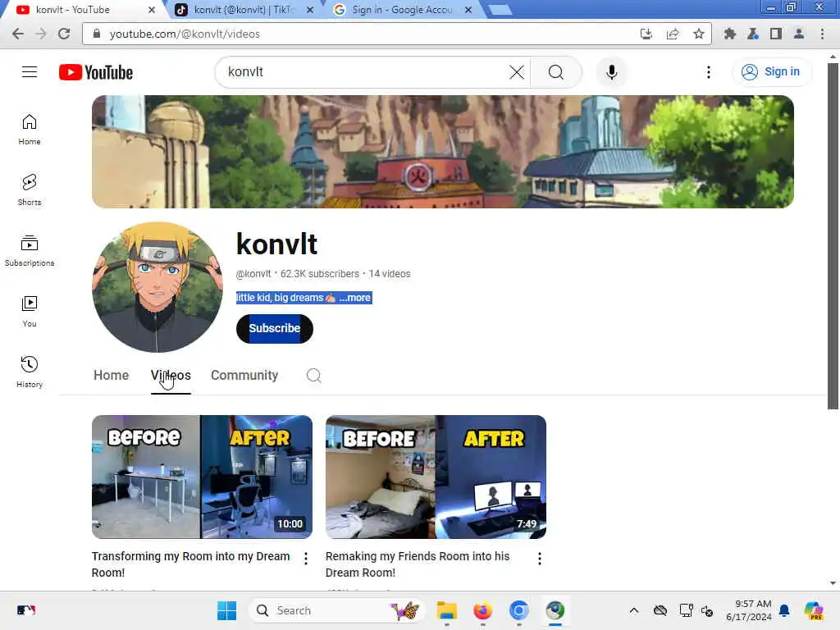Click the YouTube logo
840x630 pixels.
pos(96,72)
